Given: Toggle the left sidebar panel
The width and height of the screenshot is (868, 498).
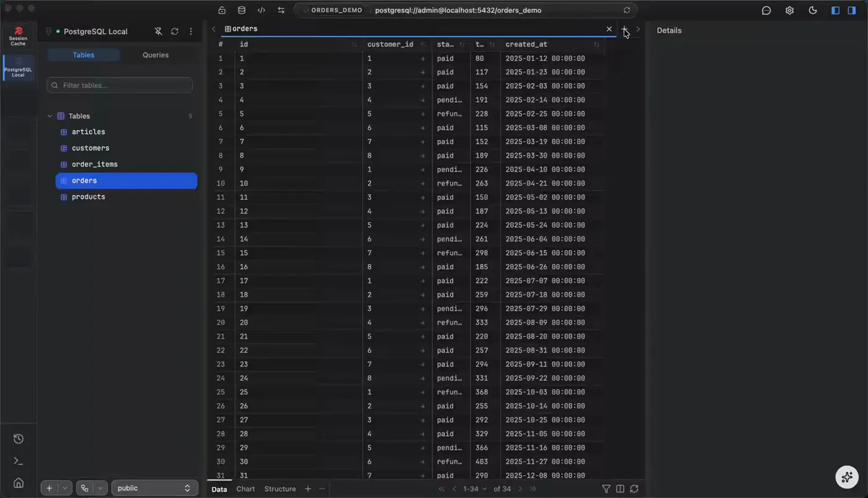Looking at the screenshot, I should 835,11.
